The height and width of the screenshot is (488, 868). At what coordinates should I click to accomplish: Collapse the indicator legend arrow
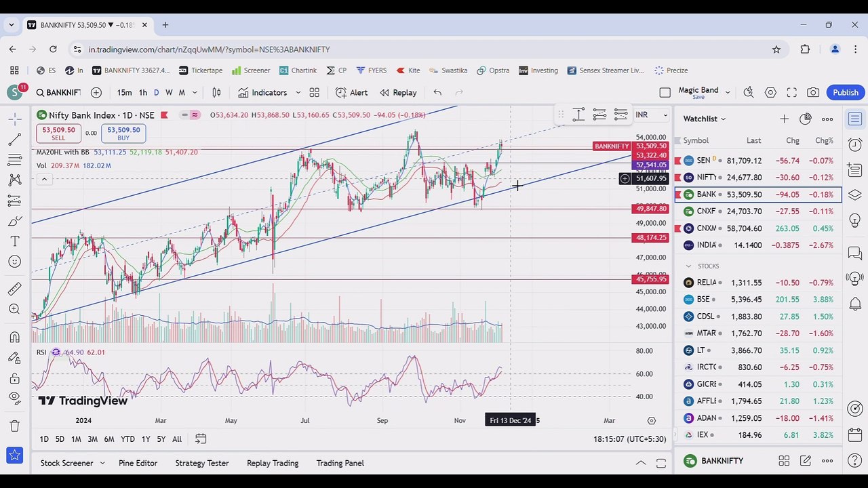[44, 179]
